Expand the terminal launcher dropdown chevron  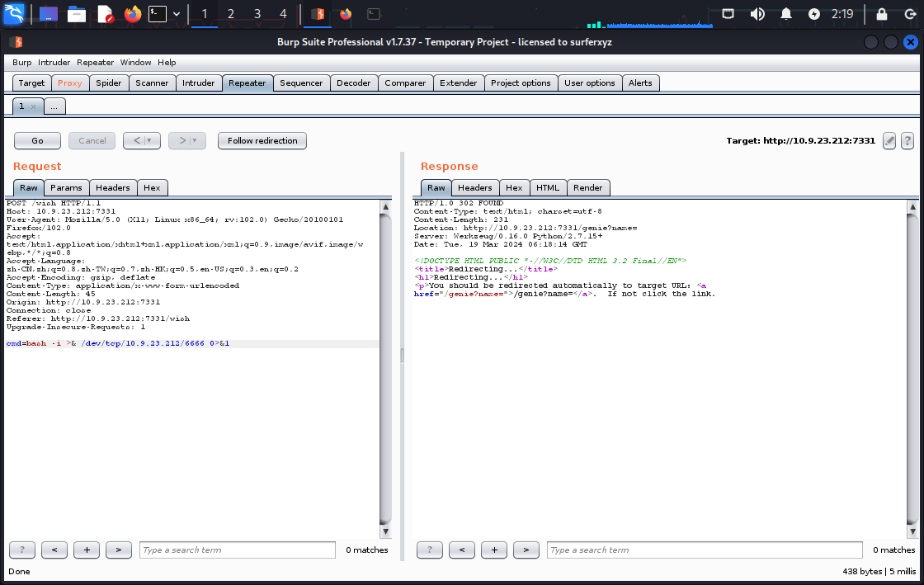click(177, 13)
